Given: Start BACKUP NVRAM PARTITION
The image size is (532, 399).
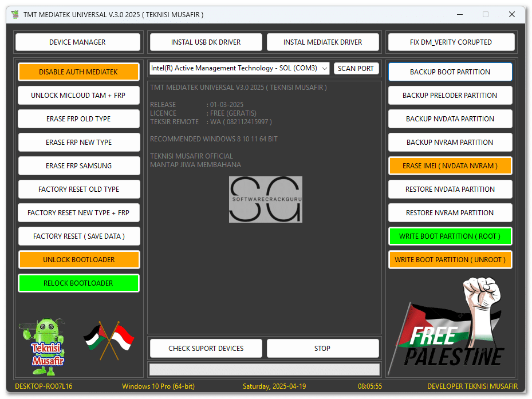Looking at the screenshot, I should coord(450,142).
